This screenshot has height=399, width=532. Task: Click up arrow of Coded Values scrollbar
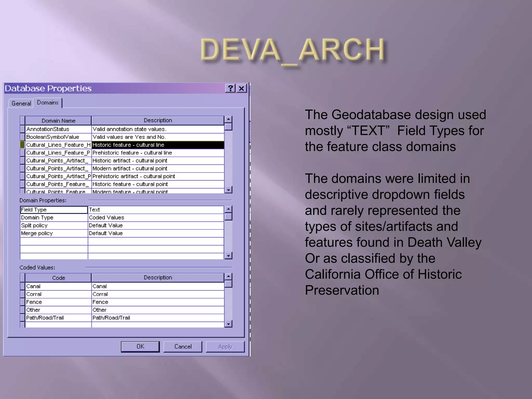click(x=228, y=277)
